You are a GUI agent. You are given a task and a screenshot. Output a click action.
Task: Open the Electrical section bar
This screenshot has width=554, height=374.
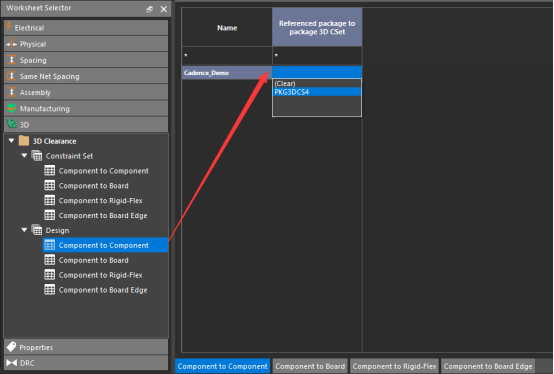pos(86,28)
